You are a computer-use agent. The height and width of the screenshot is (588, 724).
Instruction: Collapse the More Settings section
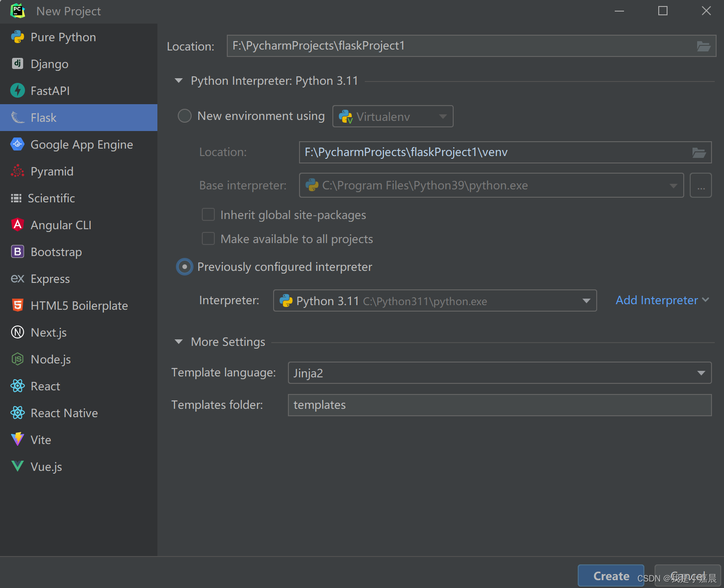point(179,342)
